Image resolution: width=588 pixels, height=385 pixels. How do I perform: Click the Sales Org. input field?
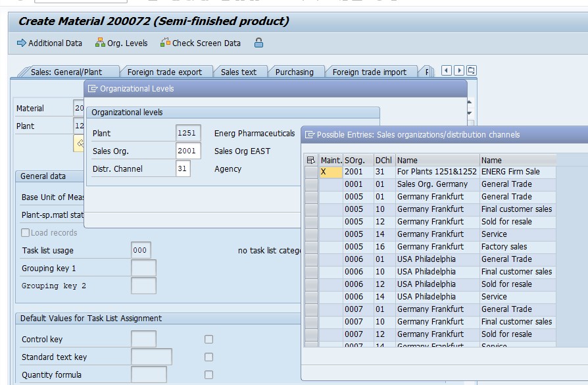click(188, 151)
